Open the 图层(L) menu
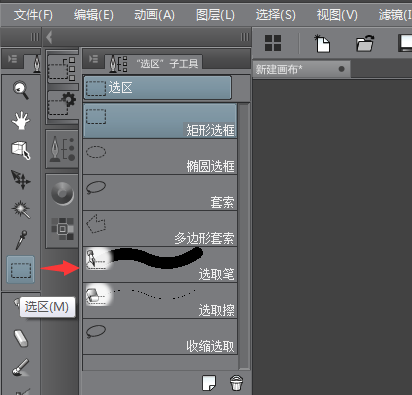This screenshot has width=412, height=395. [215, 15]
